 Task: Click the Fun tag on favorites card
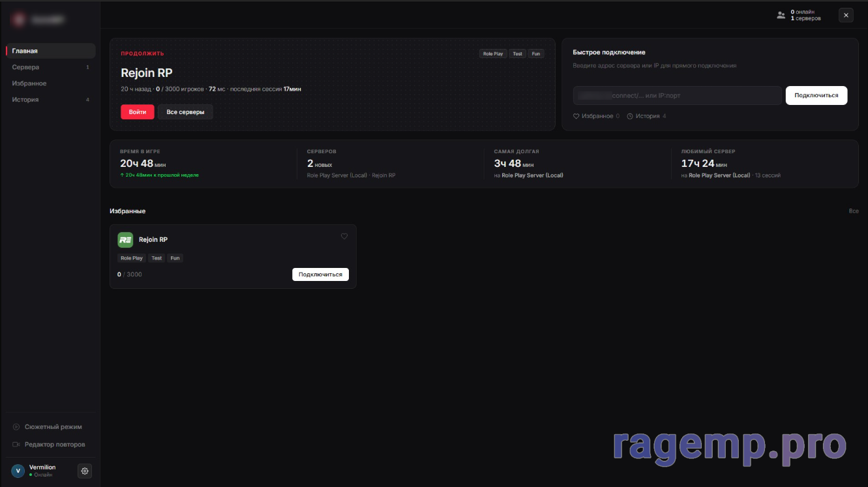(175, 258)
